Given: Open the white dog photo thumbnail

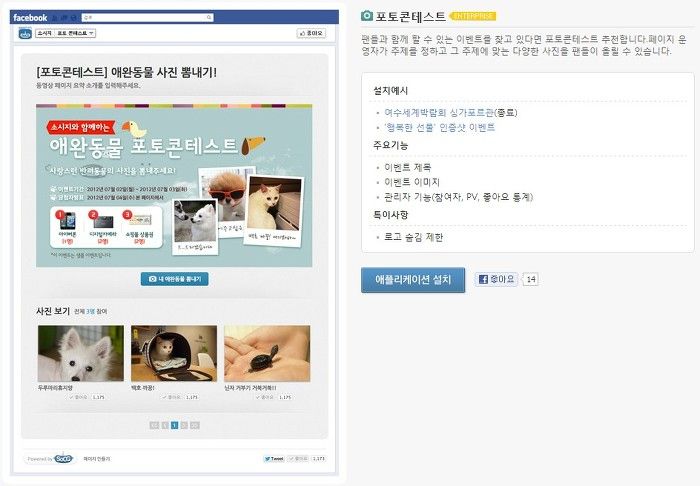Looking at the screenshot, I should click(x=81, y=353).
